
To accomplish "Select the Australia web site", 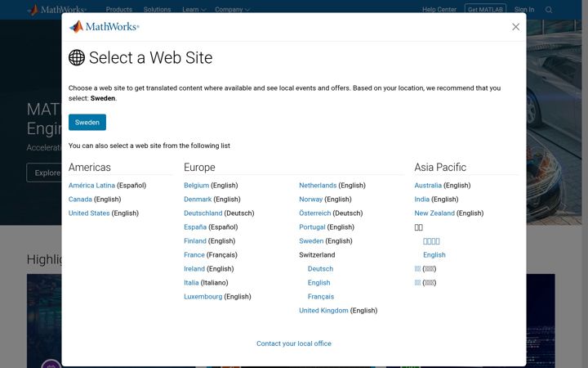I will [428, 186].
